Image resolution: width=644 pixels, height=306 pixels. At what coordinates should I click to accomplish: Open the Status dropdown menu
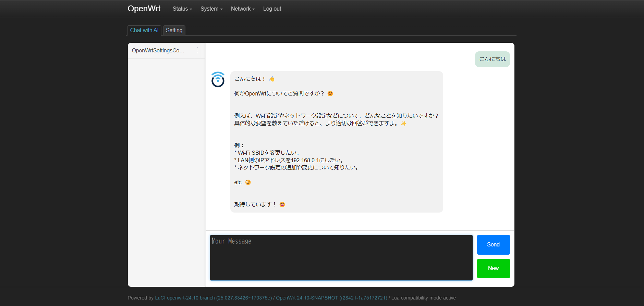pyautogui.click(x=182, y=9)
